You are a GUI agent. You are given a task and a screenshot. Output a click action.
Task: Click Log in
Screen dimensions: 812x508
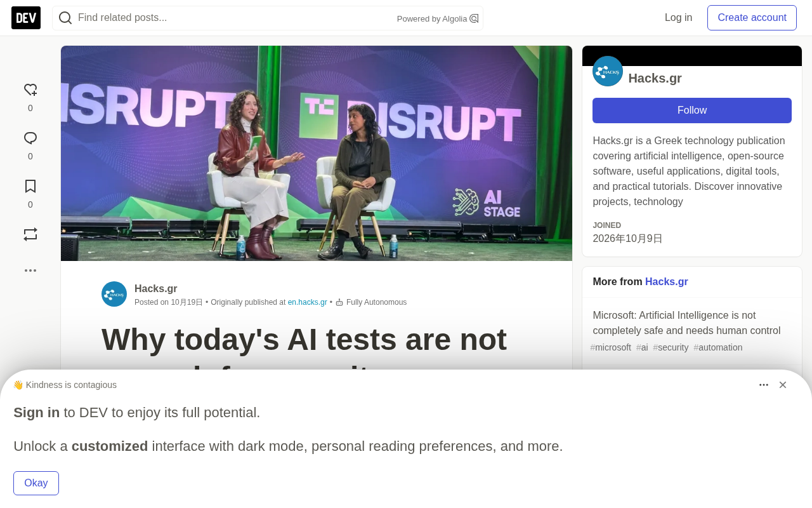pos(678,18)
